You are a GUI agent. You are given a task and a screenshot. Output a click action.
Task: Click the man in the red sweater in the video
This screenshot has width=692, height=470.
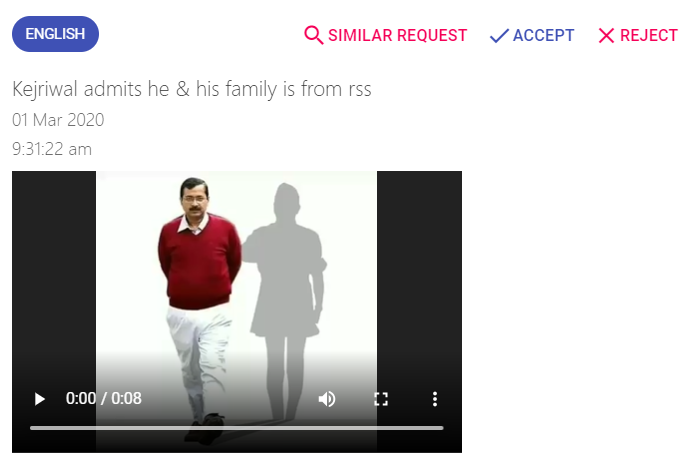(199, 282)
